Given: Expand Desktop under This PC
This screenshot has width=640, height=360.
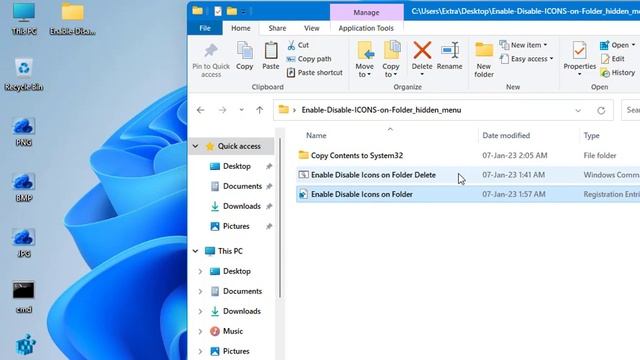Looking at the screenshot, I should tap(200, 271).
